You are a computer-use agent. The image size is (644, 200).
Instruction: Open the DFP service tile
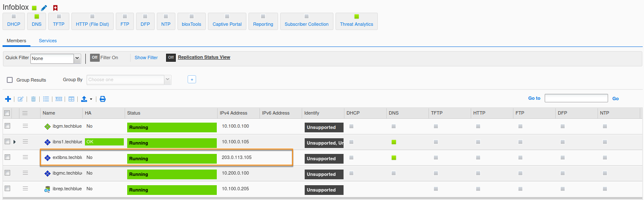pyautogui.click(x=145, y=21)
